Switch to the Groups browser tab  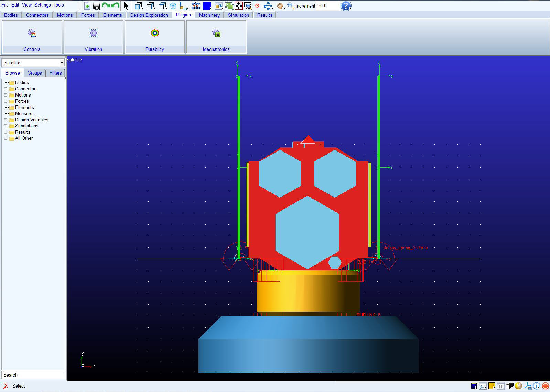pos(35,73)
